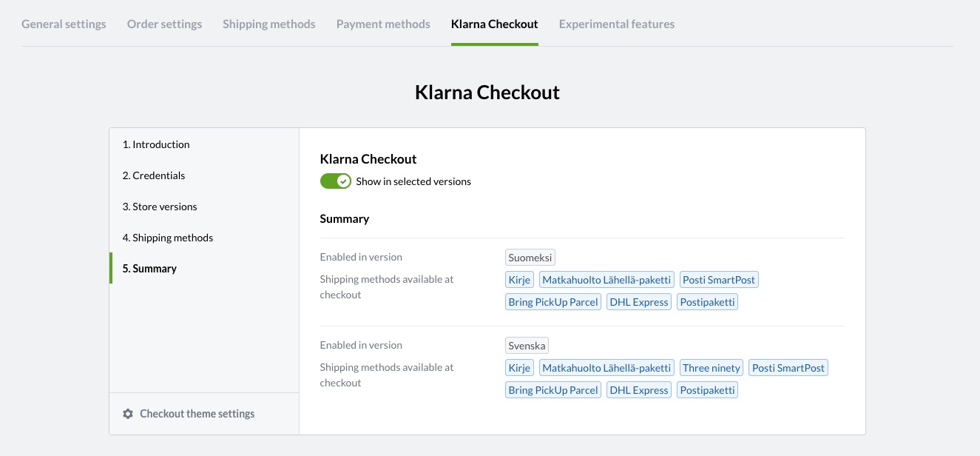Screen dimensions: 980x456
Task: Open the General settings tab
Action: [x=64, y=24]
